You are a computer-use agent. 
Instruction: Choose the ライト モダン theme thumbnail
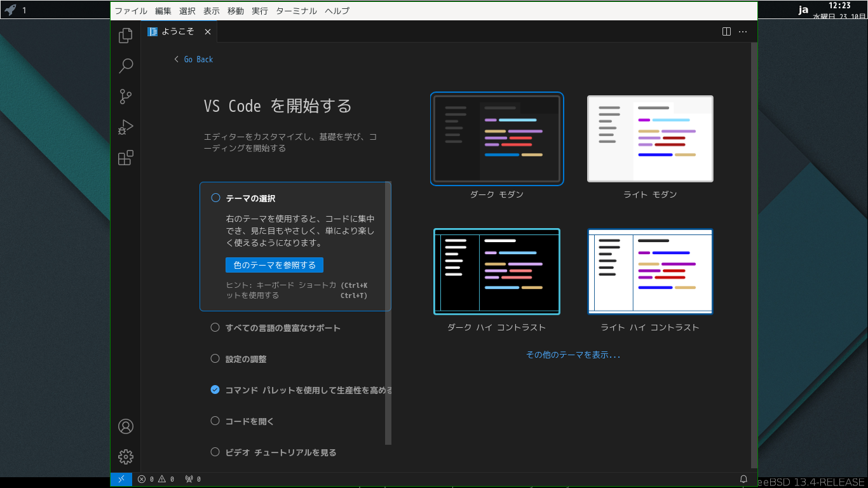click(650, 139)
